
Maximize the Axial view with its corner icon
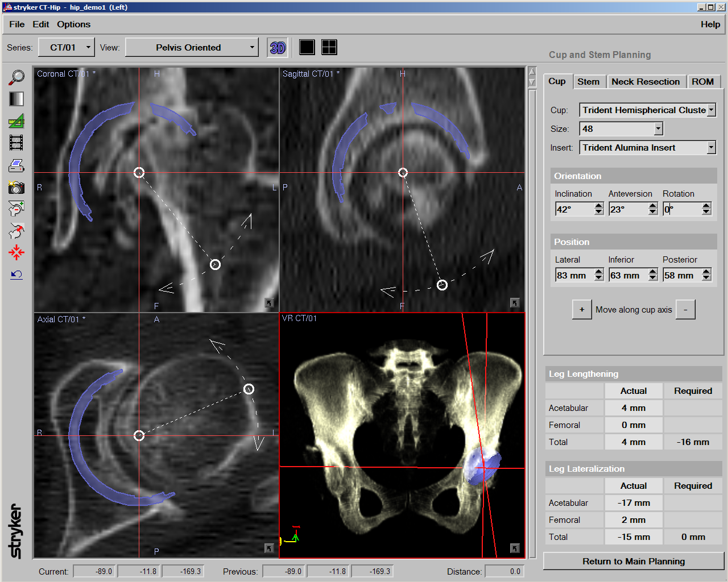269,548
